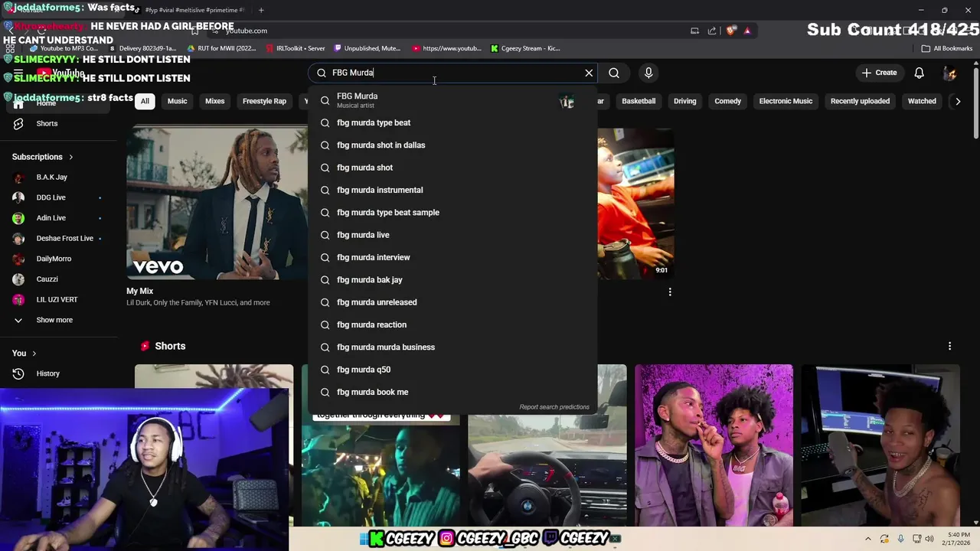The image size is (980, 551).
Task: Choose suggestion fbg murda murda business
Action: tap(452, 347)
